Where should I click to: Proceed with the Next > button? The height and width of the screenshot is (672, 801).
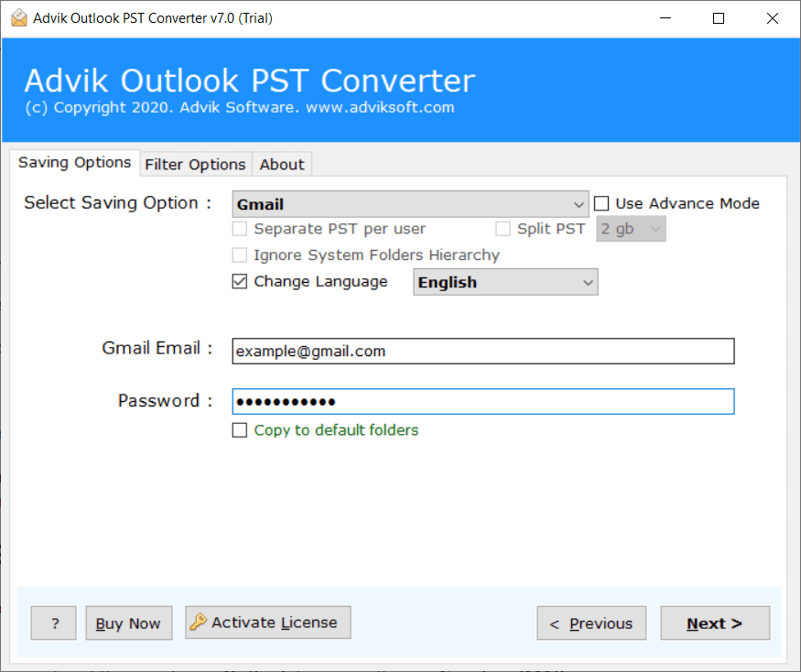point(715,623)
